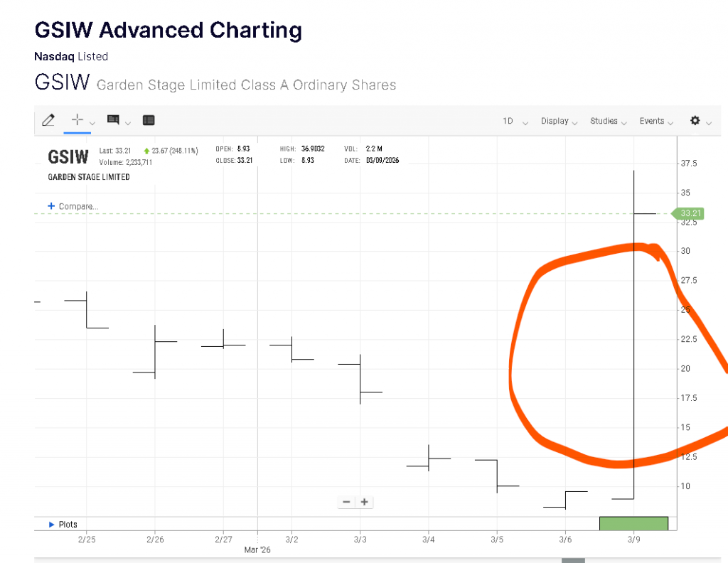Expand the annotation tool options arrow
This screenshot has width=728, height=563.
(128, 122)
